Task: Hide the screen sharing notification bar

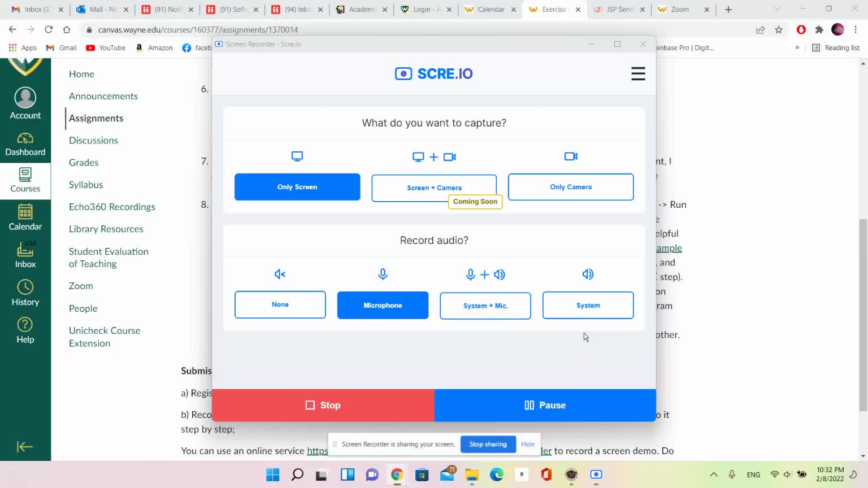Action: point(528,444)
